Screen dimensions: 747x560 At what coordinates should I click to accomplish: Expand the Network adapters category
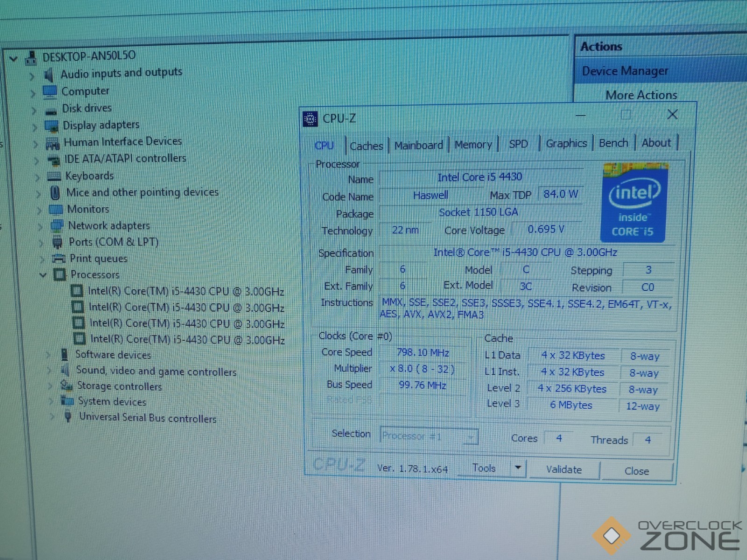[40, 226]
